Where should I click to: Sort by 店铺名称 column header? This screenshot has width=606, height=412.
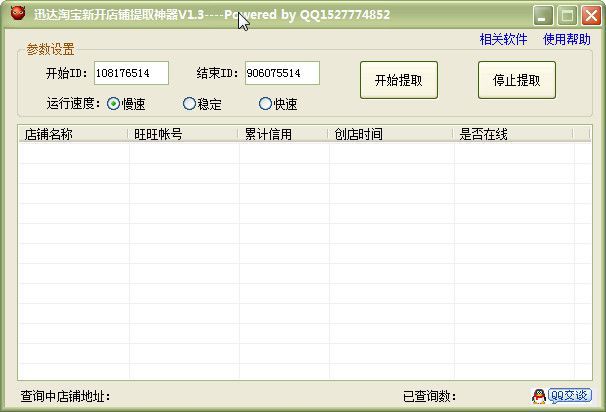[x=73, y=134]
